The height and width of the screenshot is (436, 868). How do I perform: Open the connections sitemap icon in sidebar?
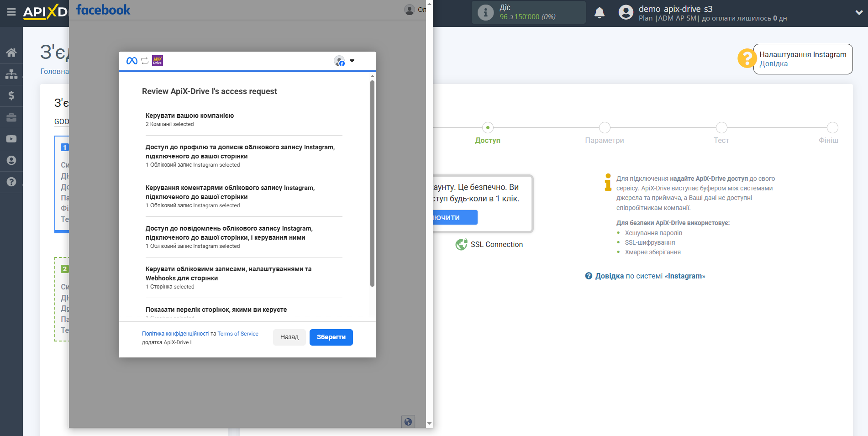click(x=11, y=74)
